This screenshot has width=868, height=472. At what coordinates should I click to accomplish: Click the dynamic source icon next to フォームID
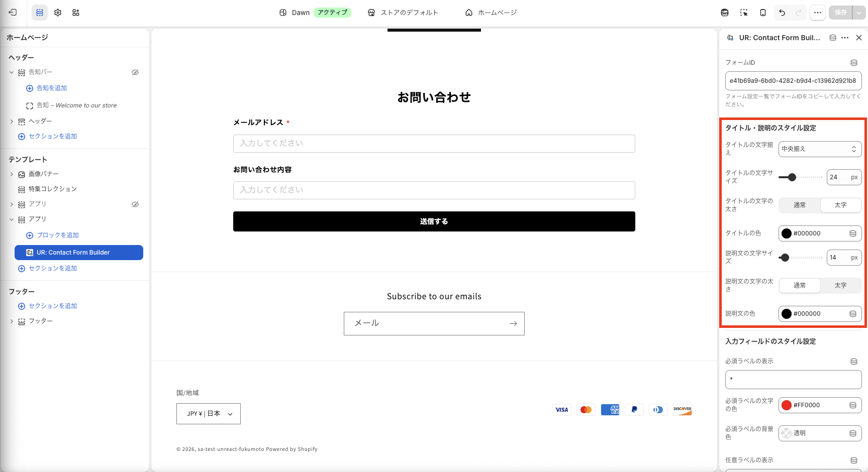tap(853, 63)
